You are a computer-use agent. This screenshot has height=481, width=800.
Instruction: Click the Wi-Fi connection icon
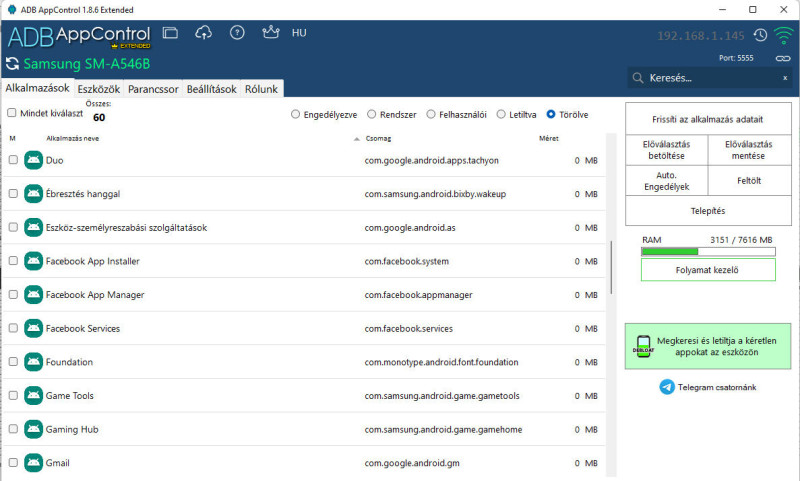(x=783, y=35)
